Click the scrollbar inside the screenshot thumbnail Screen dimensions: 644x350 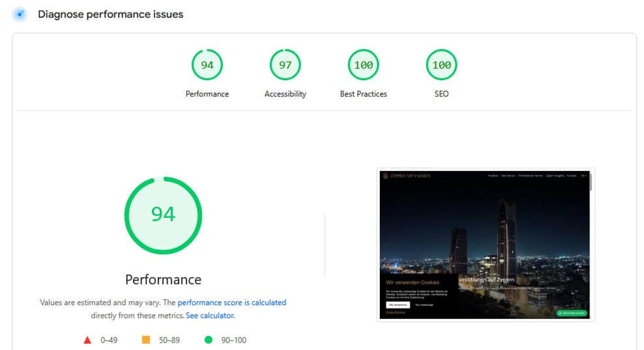[591, 182]
